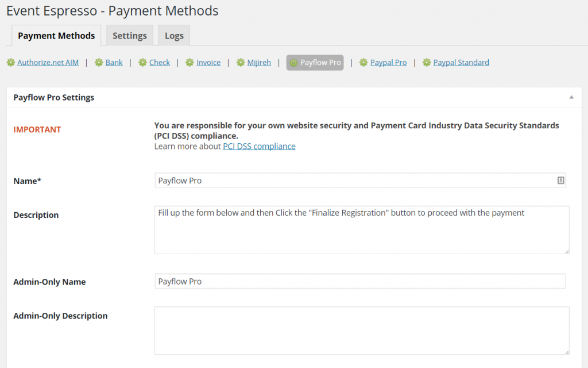Focus the Name* text field
588x368 pixels.
[360, 181]
